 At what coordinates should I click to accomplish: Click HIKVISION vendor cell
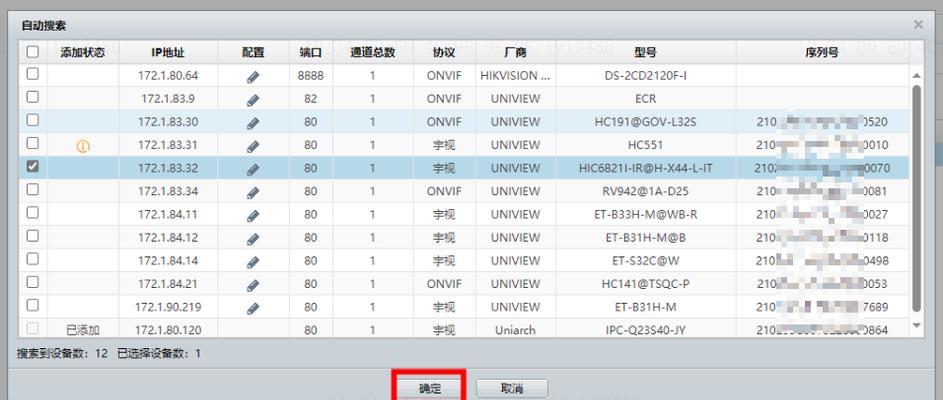[515, 76]
